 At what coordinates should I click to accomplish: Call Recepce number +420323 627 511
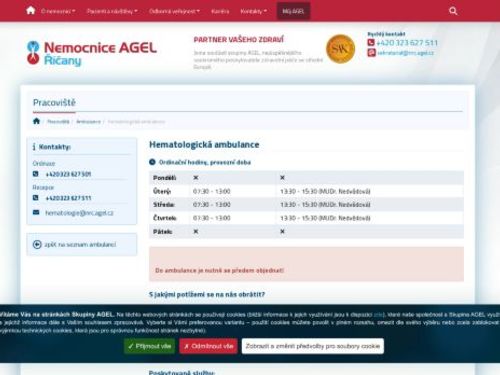[68, 198]
